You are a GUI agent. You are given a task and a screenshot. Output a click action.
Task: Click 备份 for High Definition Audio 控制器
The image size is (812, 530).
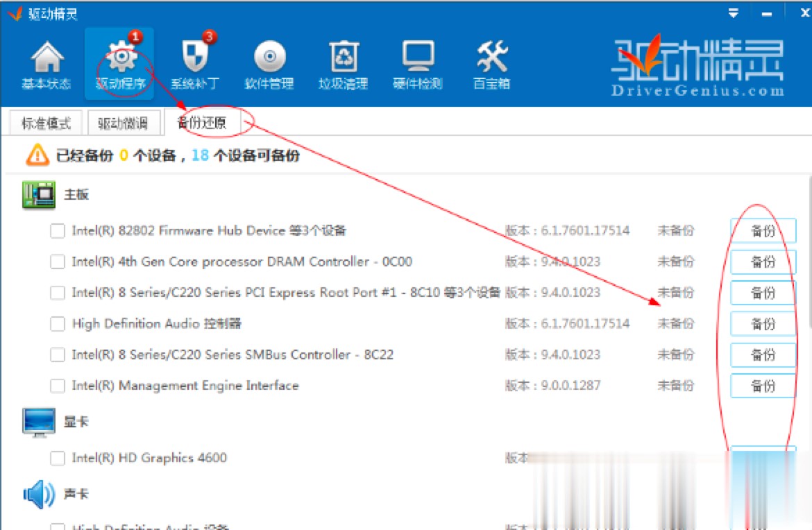click(x=763, y=324)
